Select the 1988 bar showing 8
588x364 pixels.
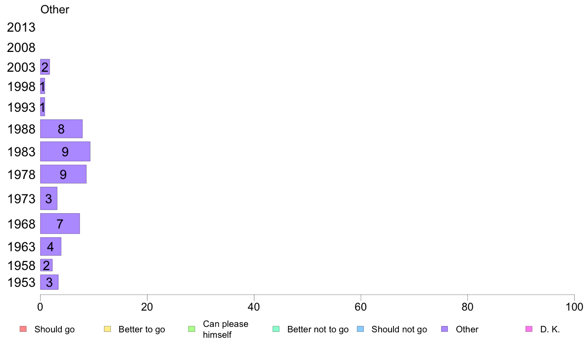pyautogui.click(x=61, y=129)
